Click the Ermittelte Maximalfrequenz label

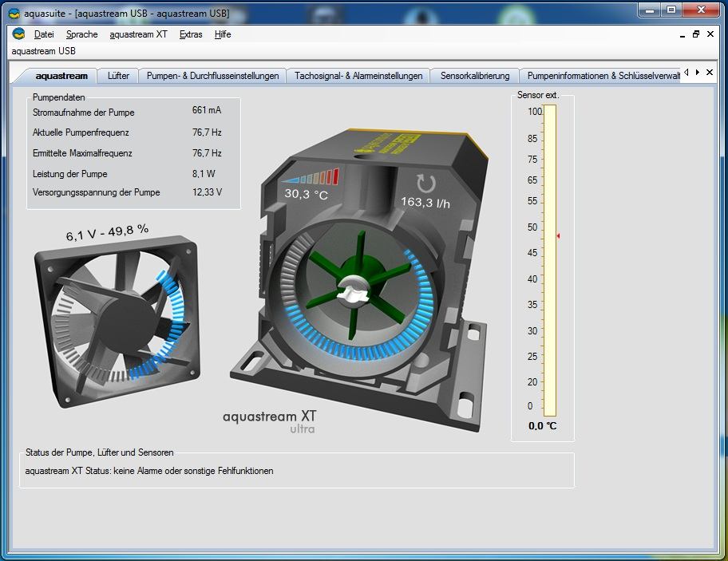click(x=82, y=153)
